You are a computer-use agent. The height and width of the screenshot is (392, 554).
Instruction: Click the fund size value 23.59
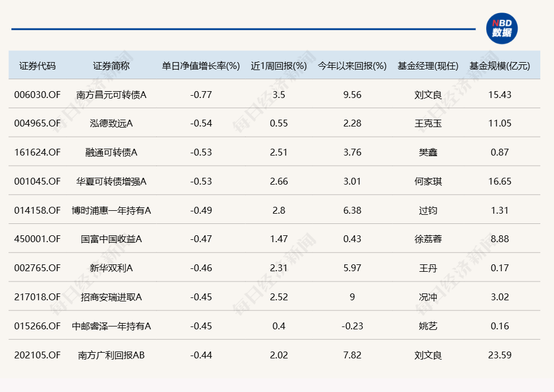[x=499, y=356]
